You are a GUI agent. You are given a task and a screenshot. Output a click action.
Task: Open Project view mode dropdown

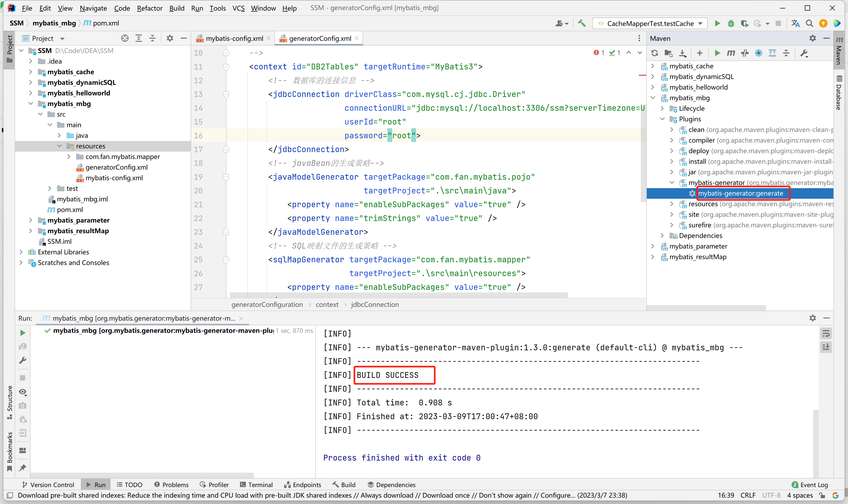(x=62, y=39)
